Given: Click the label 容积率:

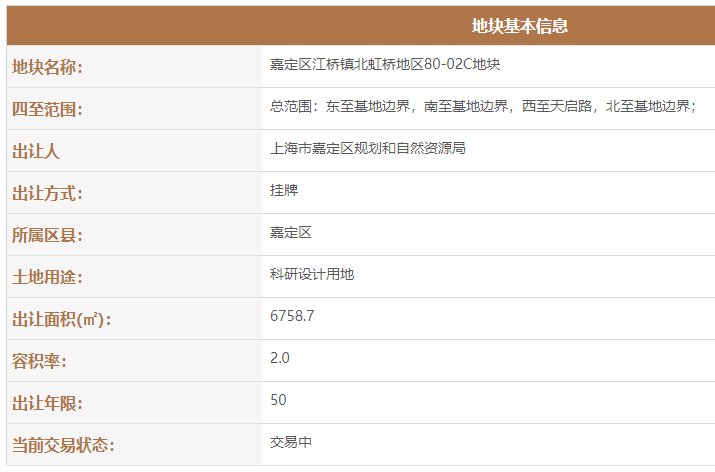Looking at the screenshot, I should [39, 361].
